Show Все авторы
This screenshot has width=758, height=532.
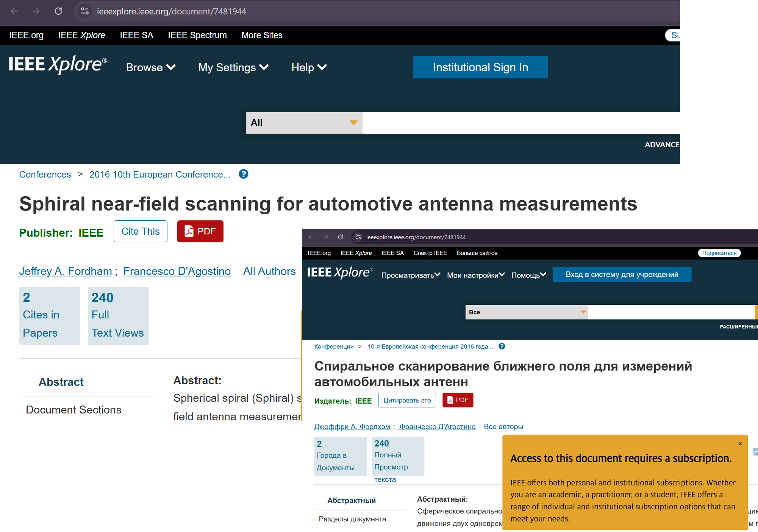point(503,427)
